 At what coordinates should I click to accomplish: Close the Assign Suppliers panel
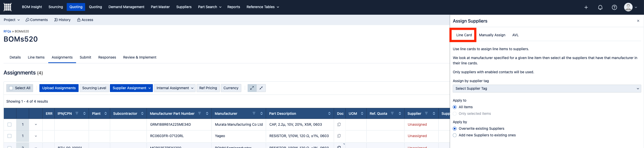coord(638,21)
